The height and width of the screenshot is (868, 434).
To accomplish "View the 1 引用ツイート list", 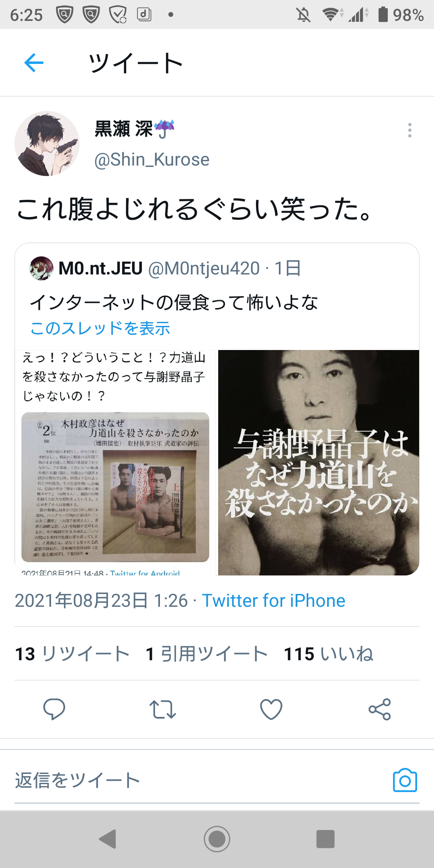I will (x=207, y=654).
